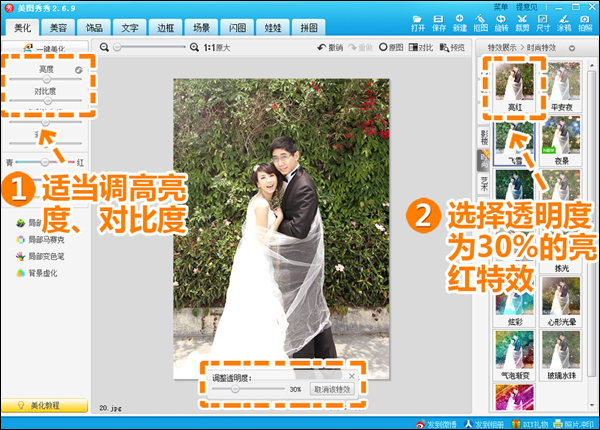Click the 打开 open file icon
Viewport: 600px width, 430px height.
(x=417, y=23)
